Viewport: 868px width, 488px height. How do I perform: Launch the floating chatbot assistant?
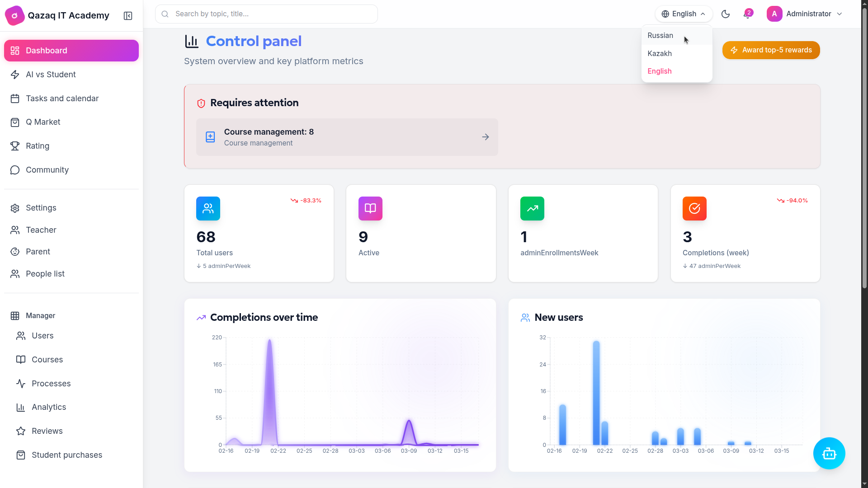pyautogui.click(x=829, y=453)
